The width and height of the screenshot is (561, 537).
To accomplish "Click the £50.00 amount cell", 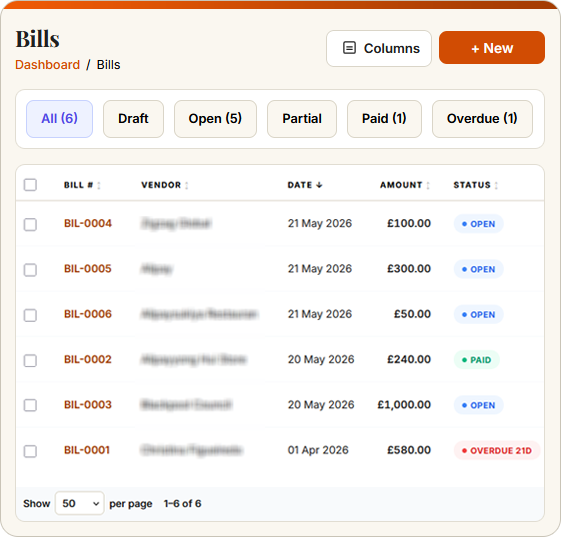I will pyautogui.click(x=412, y=314).
